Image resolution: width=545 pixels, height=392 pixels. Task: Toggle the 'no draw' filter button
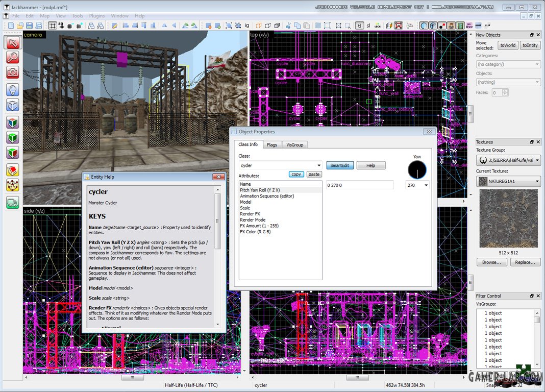(x=469, y=26)
